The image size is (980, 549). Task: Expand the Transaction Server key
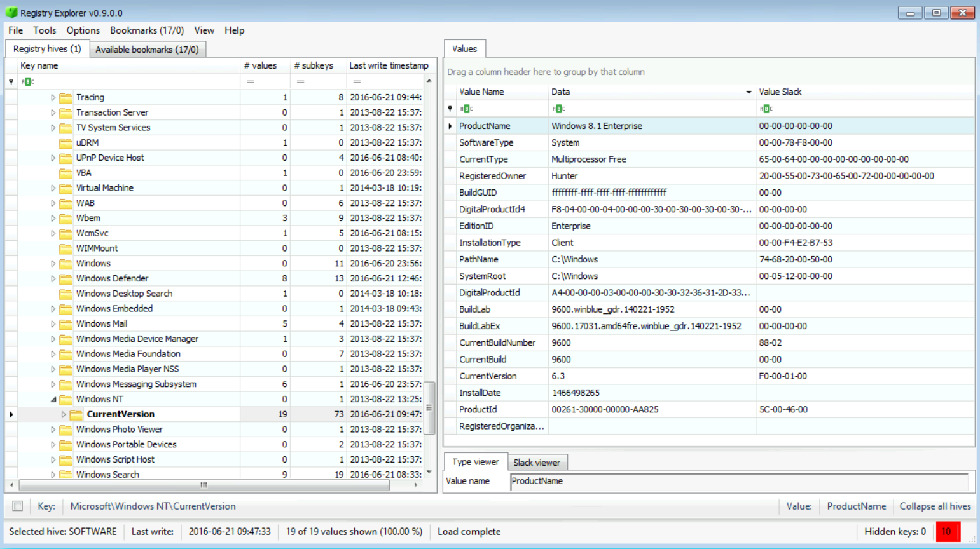coord(53,113)
